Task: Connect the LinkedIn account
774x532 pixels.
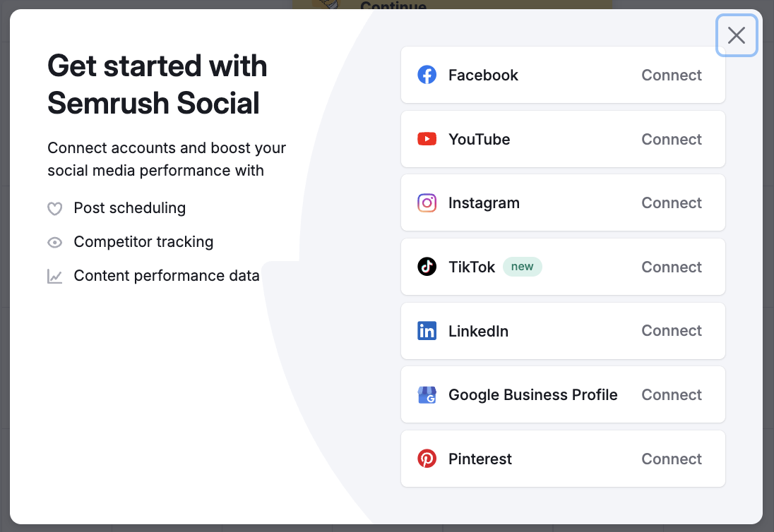Action: coord(671,330)
